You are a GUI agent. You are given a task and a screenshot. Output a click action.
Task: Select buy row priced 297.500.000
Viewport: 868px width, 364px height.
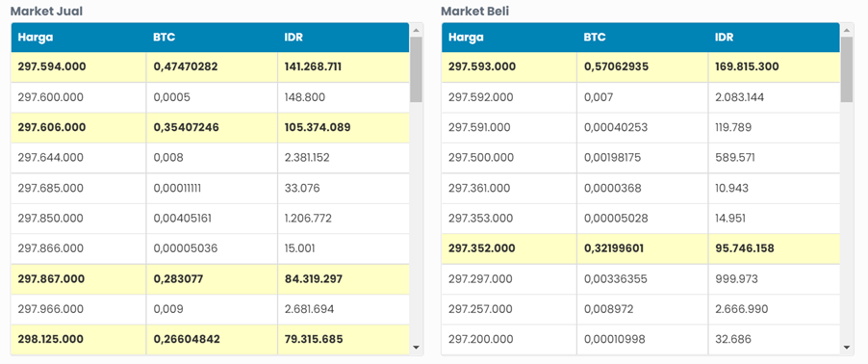[641, 158]
